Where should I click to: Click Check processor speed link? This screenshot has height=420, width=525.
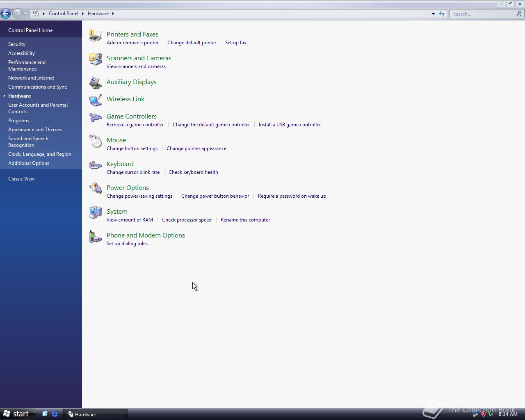click(x=187, y=220)
